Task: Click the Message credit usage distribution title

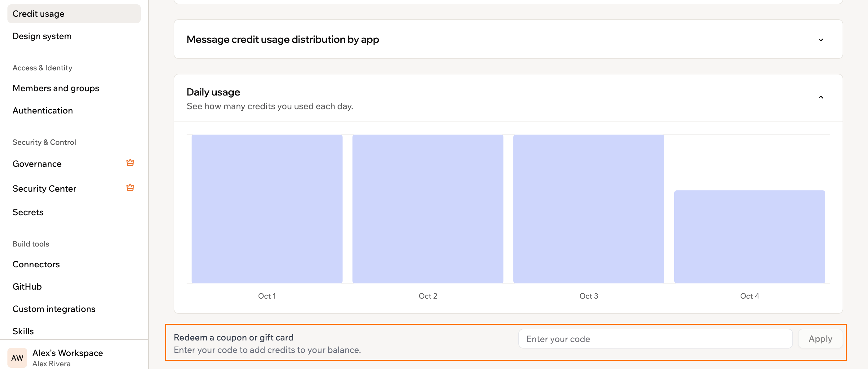Action: 283,39
